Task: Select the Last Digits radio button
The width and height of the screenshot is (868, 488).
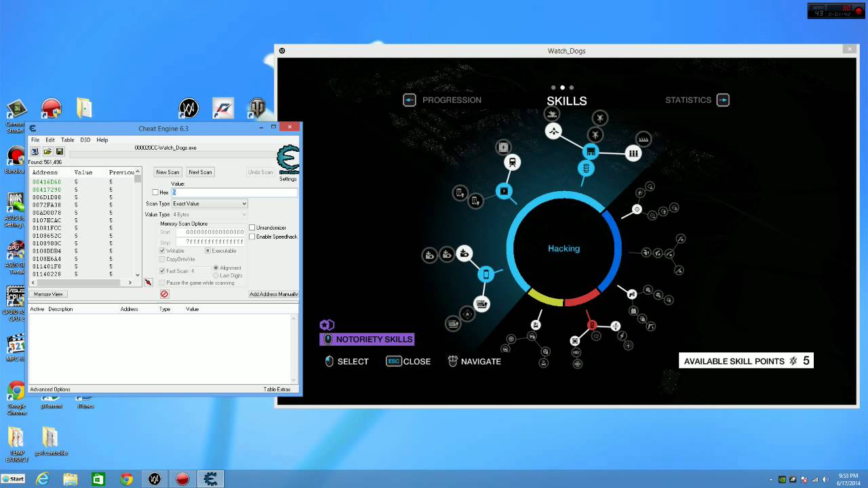Action: (x=216, y=275)
